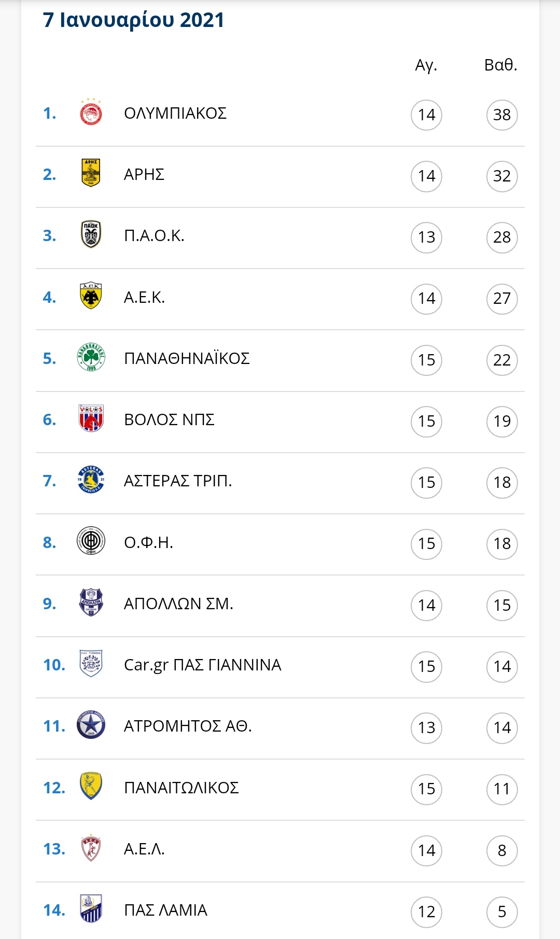Click the A.E.K. double-headed eagle badge

(91, 296)
